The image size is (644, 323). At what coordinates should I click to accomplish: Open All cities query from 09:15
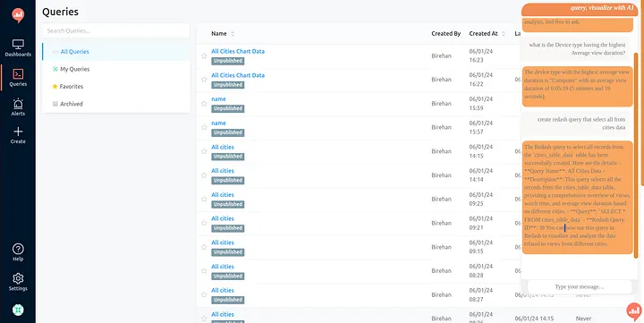coord(223,242)
